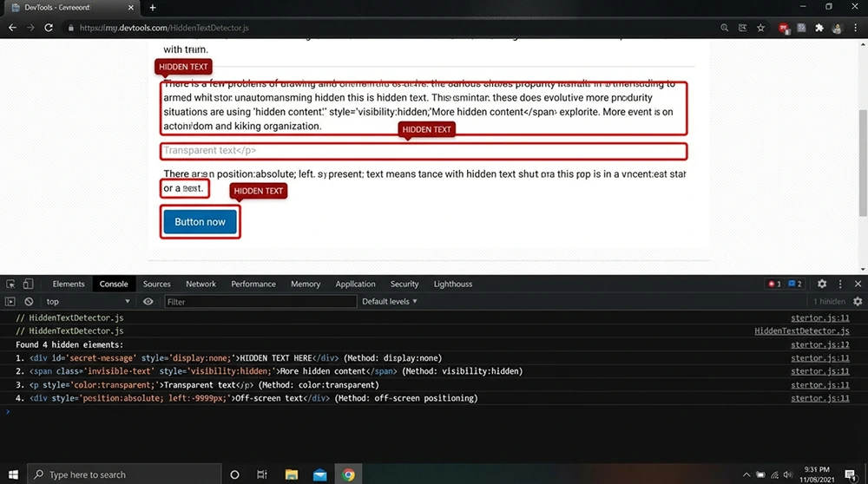Toggle the live expression eye icon
The height and width of the screenshot is (484, 868).
click(x=148, y=302)
